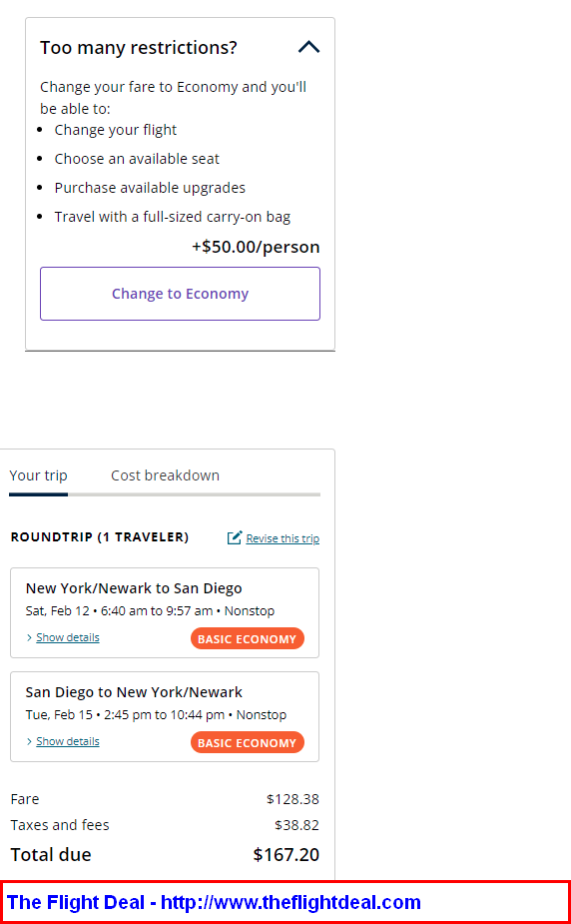Click the Basic Economy badge on return flight
Image resolution: width=571 pixels, height=924 pixels.
tap(248, 742)
